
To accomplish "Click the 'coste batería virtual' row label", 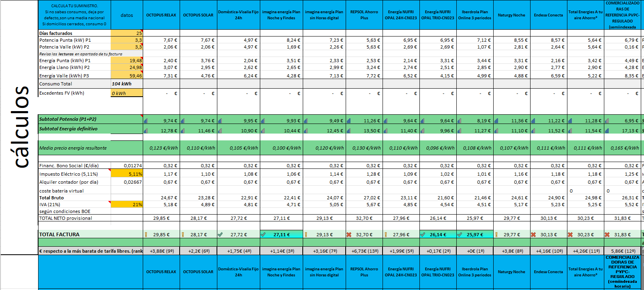I will tap(61, 191).
